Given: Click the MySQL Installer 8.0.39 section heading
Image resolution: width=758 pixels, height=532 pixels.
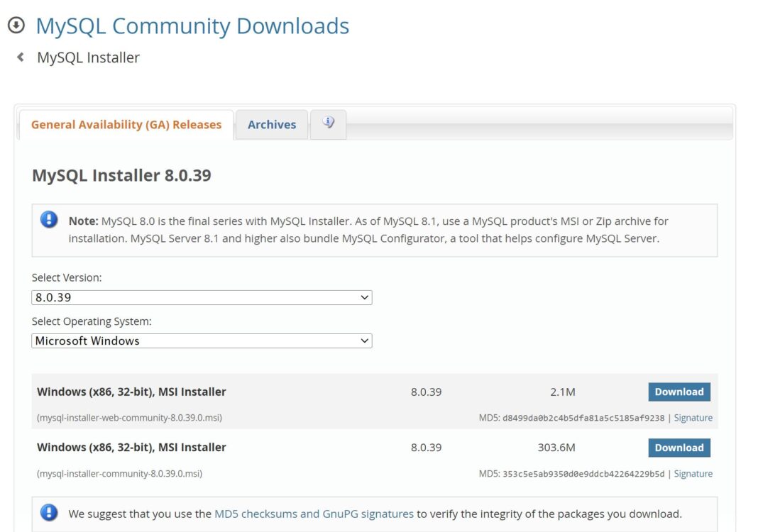Looking at the screenshot, I should click(121, 175).
